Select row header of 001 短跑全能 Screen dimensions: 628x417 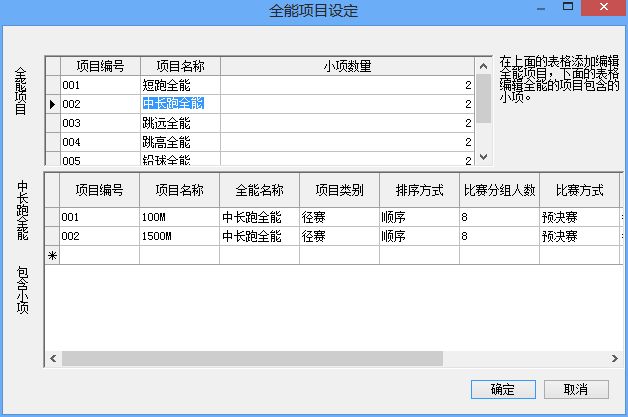point(53,85)
